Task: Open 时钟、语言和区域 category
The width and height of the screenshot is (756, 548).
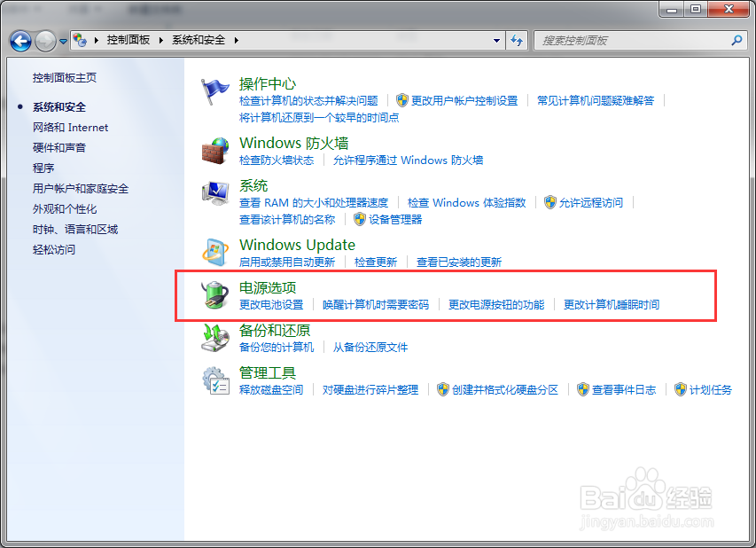Action: click(75, 229)
